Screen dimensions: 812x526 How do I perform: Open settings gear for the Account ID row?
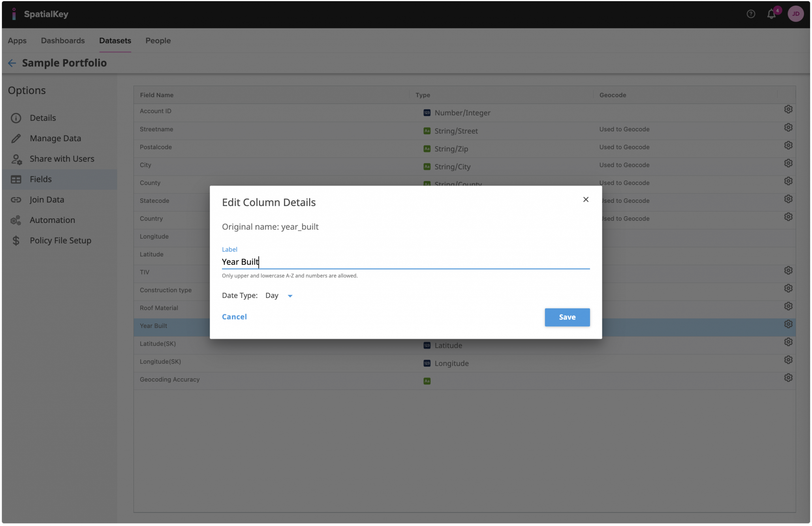click(788, 109)
